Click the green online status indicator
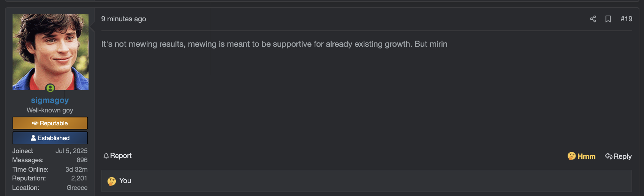This screenshot has width=644, height=196. [x=50, y=88]
